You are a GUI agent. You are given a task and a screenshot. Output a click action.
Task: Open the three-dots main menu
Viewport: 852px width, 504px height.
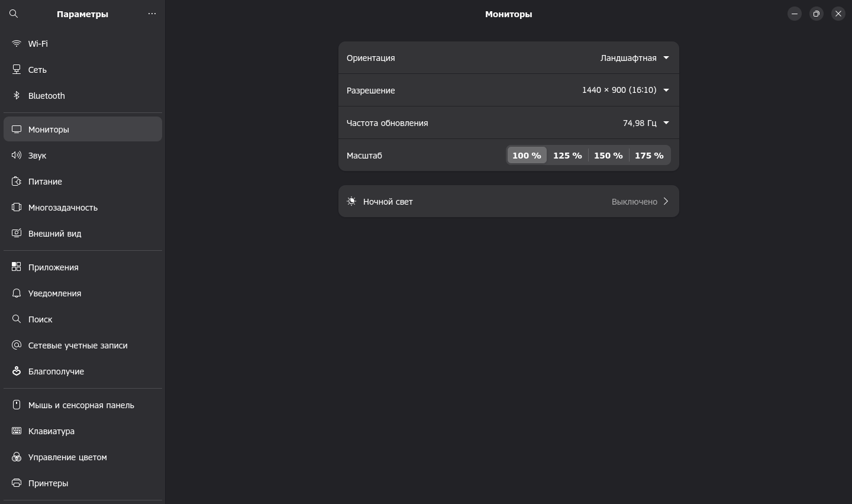pos(152,14)
